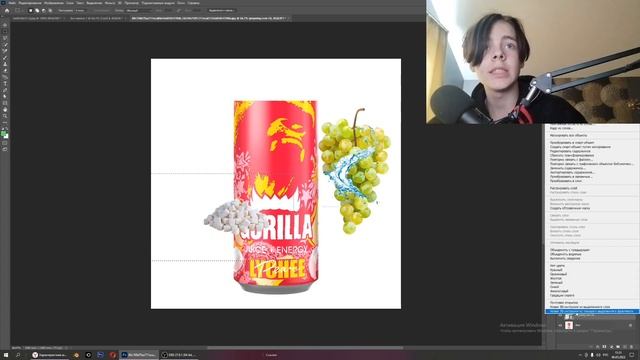
Task: Open the Изображение menu
Action: (x=54, y=3)
